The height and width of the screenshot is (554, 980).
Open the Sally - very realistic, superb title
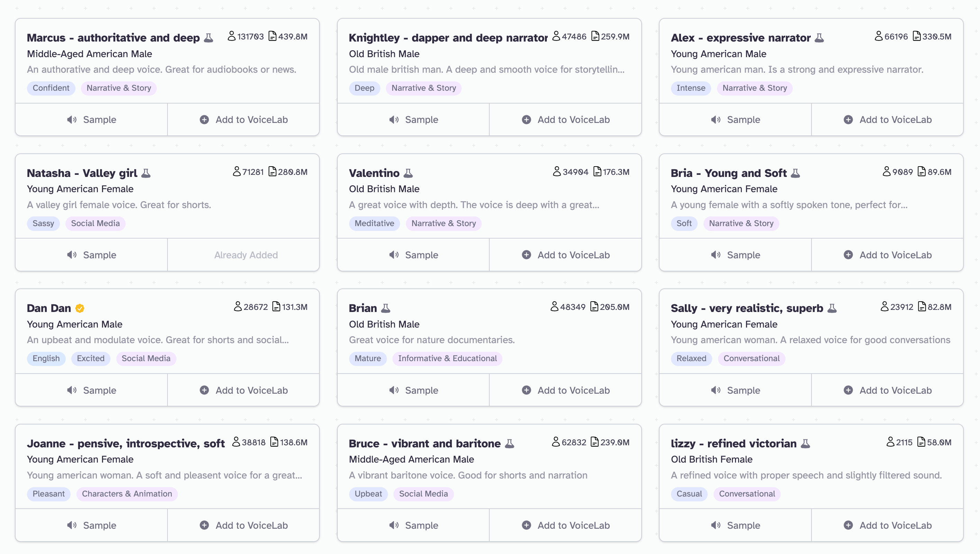pyautogui.click(x=746, y=308)
